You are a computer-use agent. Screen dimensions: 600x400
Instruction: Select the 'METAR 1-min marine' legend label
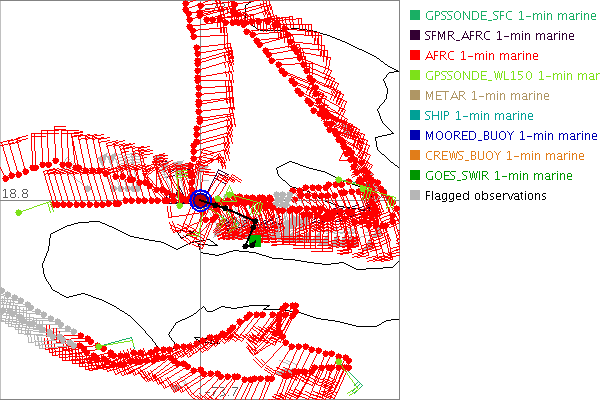click(x=487, y=96)
